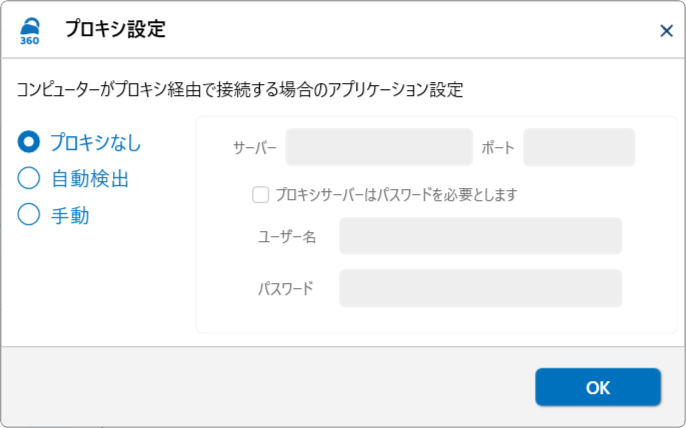Click into the ポート input field
The width and height of the screenshot is (686, 428).
pos(578,148)
